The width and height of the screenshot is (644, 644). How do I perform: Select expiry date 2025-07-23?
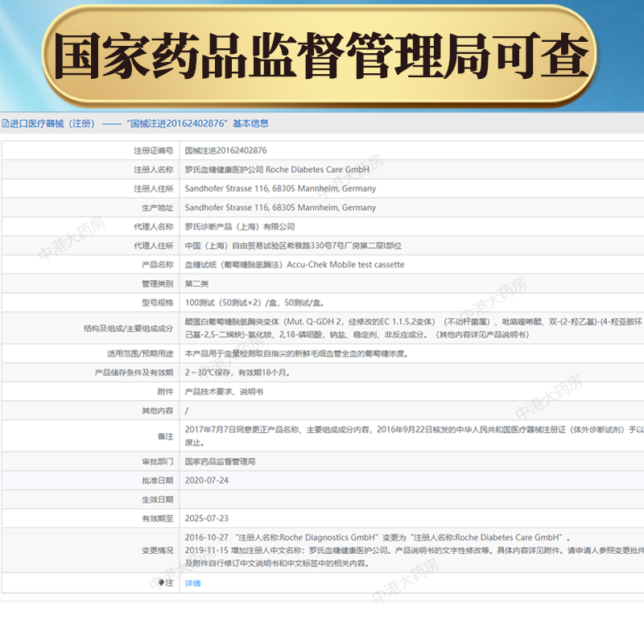[x=207, y=518]
